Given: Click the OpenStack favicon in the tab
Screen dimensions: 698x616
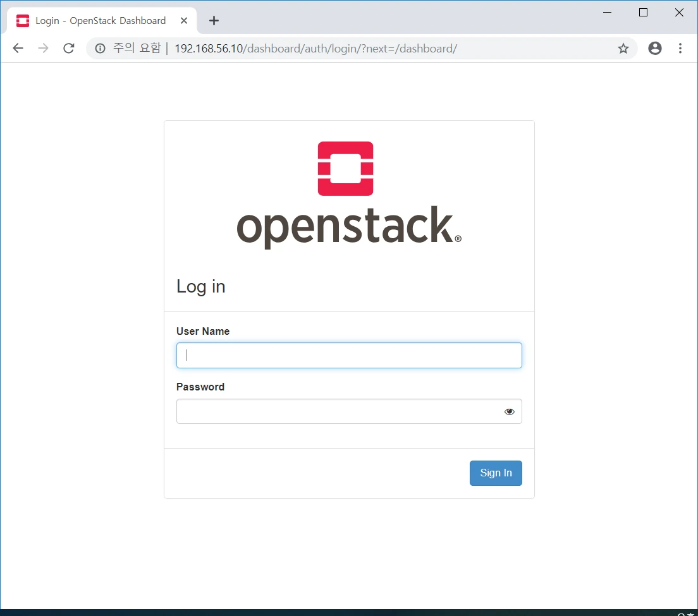Looking at the screenshot, I should click(23, 20).
